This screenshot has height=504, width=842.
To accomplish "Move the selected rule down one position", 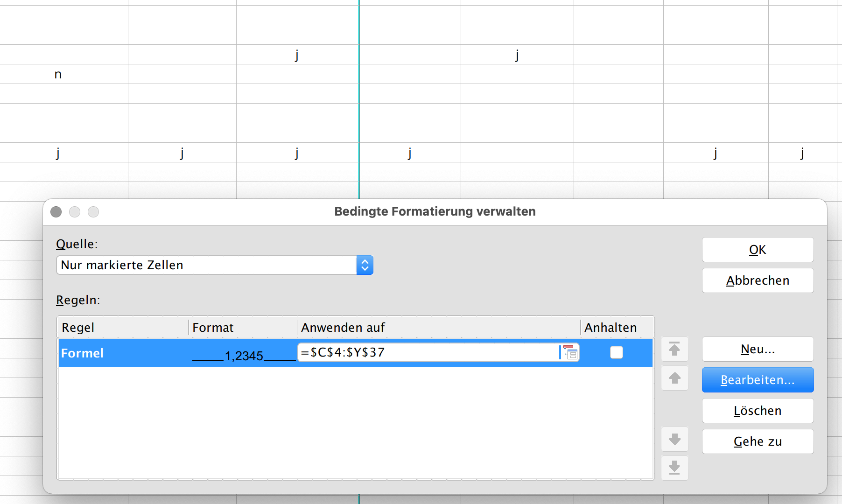I will [x=674, y=439].
